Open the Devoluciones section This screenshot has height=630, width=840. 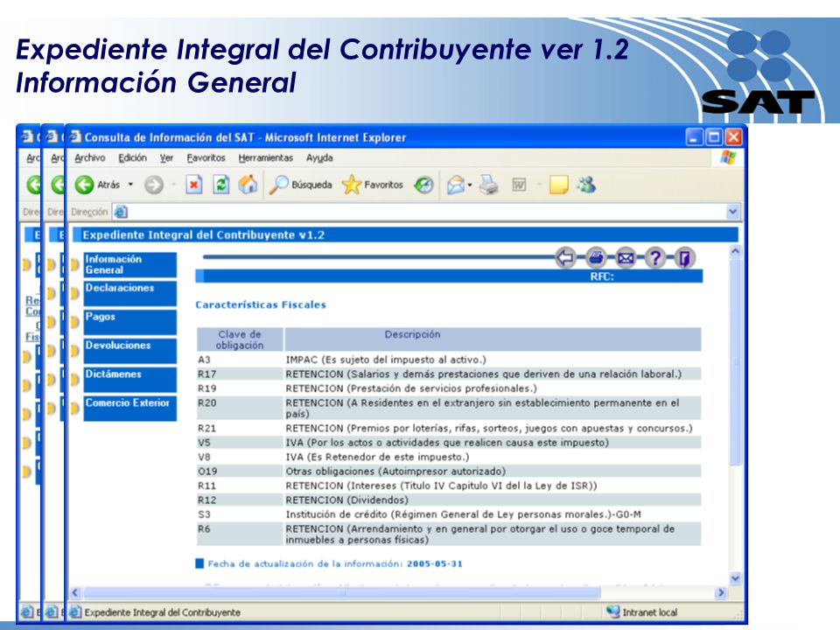click(x=130, y=351)
